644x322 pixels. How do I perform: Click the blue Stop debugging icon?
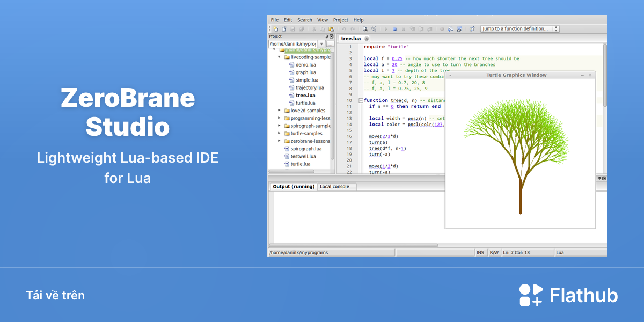point(395,29)
